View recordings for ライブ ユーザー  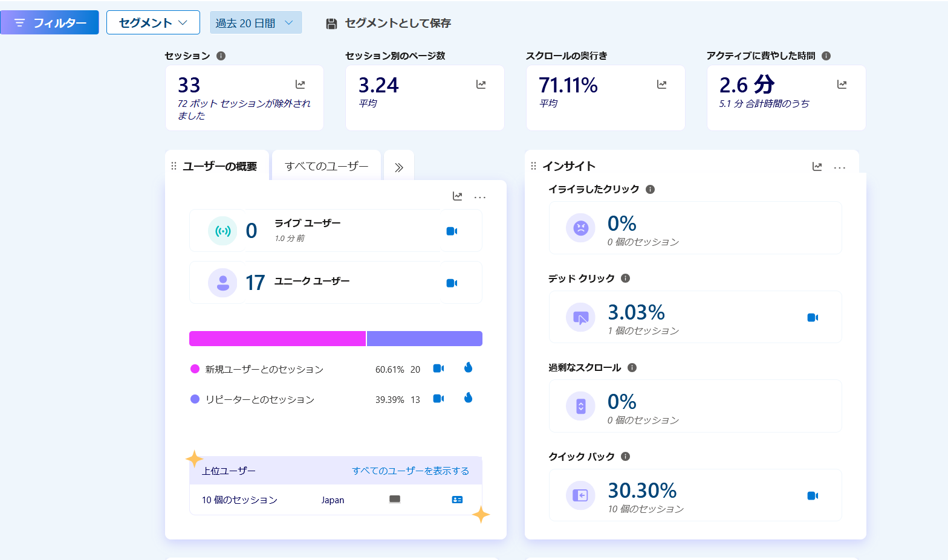click(x=452, y=231)
